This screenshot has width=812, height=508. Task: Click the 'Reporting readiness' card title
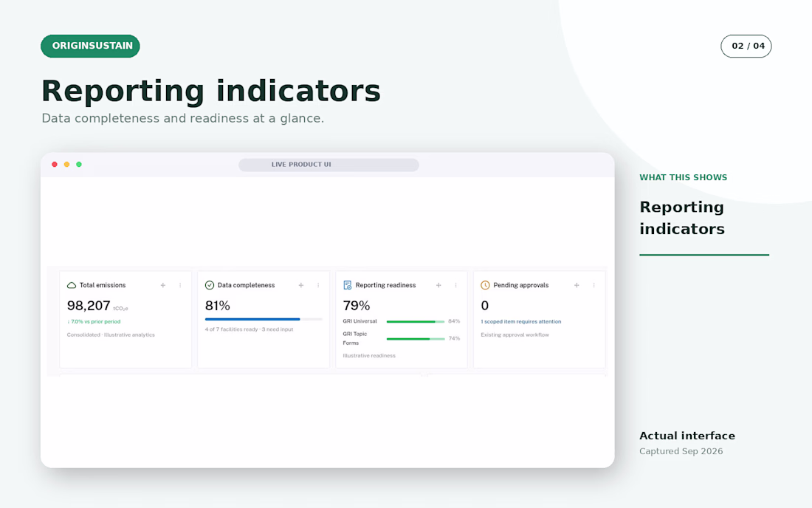click(x=386, y=285)
